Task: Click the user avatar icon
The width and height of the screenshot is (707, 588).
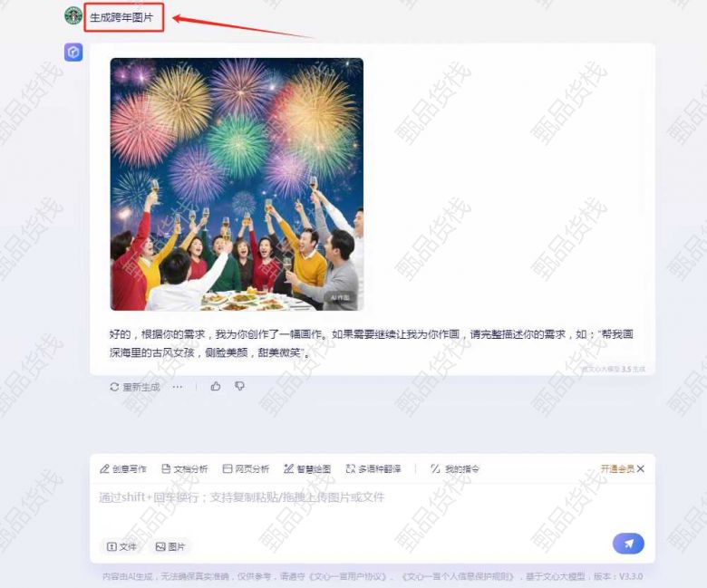Action: tap(73, 15)
